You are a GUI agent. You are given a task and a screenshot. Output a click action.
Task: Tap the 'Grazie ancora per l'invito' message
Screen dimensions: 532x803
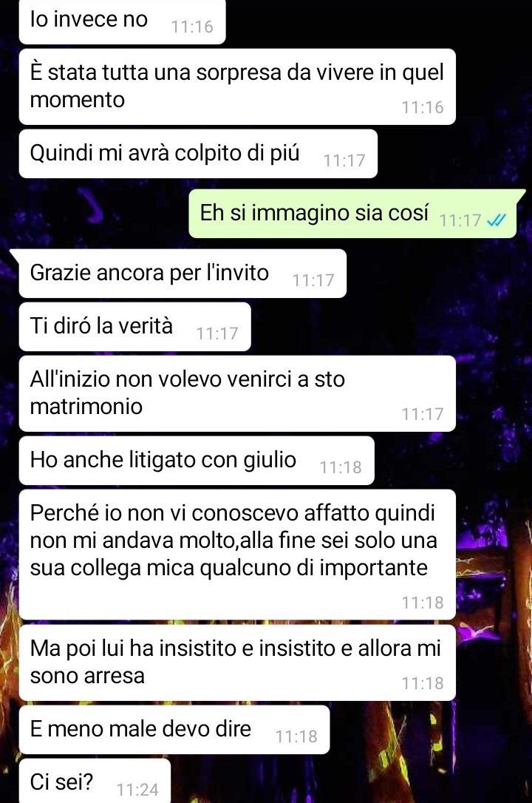(x=183, y=274)
